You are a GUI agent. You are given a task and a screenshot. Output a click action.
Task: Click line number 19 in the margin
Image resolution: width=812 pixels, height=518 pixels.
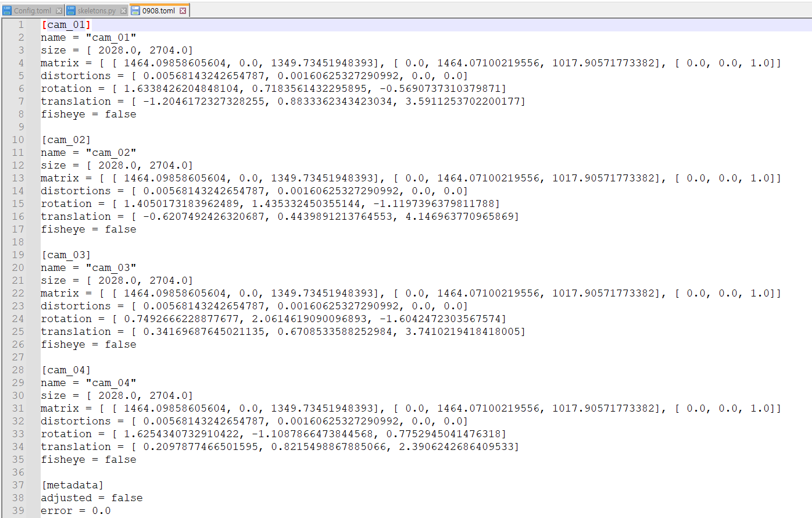pos(18,255)
